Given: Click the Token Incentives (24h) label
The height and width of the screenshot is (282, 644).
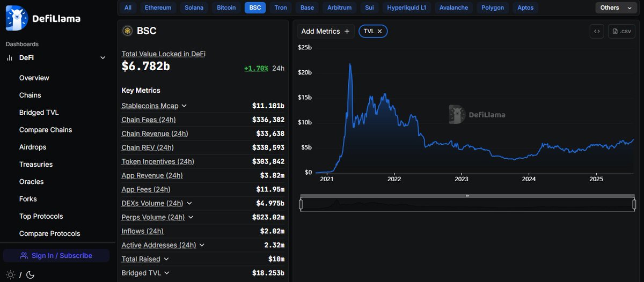Looking at the screenshot, I should point(158,161).
